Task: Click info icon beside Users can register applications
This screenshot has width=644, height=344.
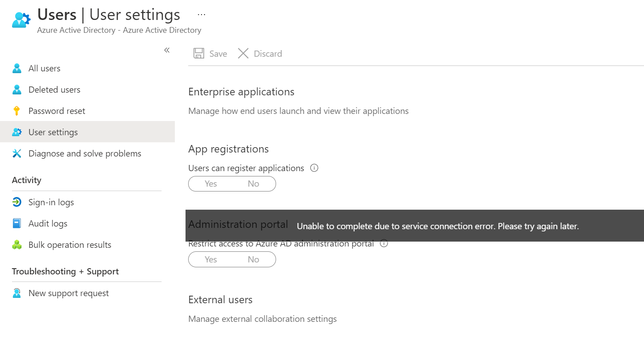Action: (314, 168)
